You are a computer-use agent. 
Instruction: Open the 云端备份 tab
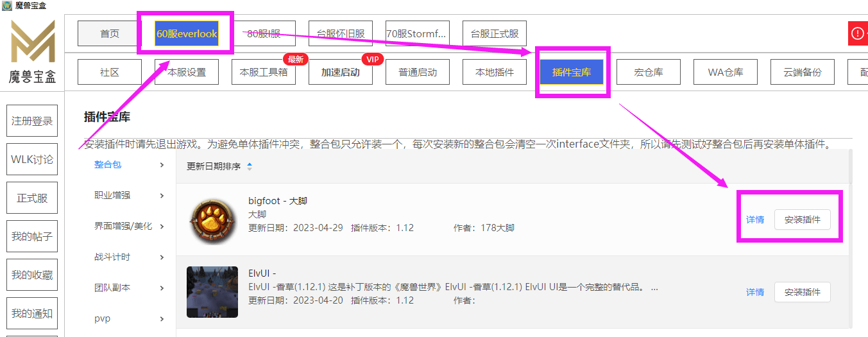(803, 72)
